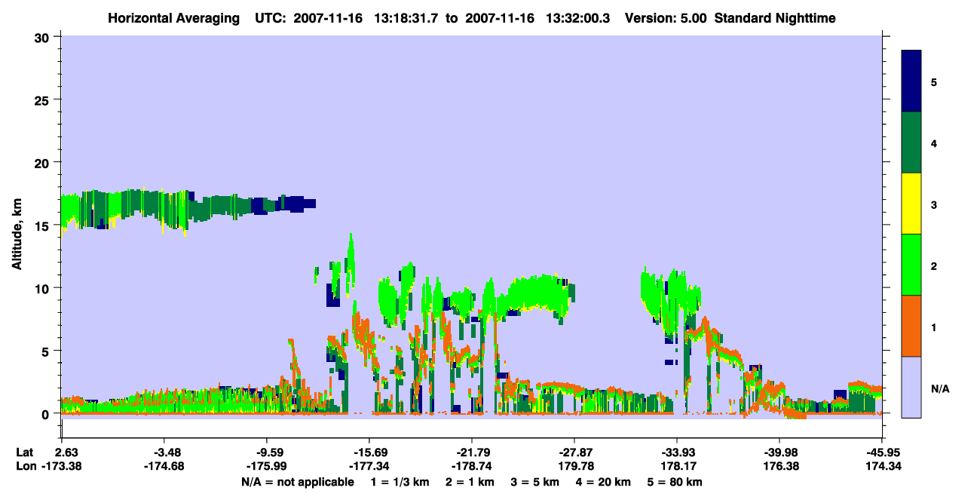Click latitude value -3.48
The image size is (980, 503).
(164, 452)
